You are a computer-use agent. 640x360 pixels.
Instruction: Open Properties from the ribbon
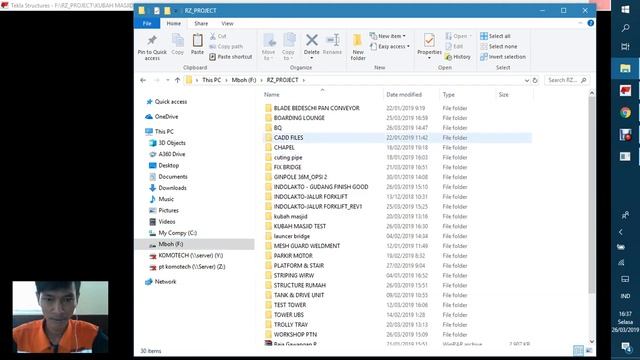click(x=429, y=46)
